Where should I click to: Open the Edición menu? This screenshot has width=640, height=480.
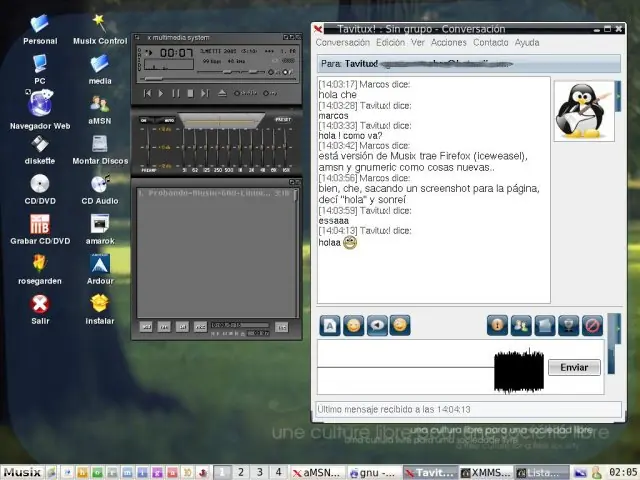pos(391,42)
